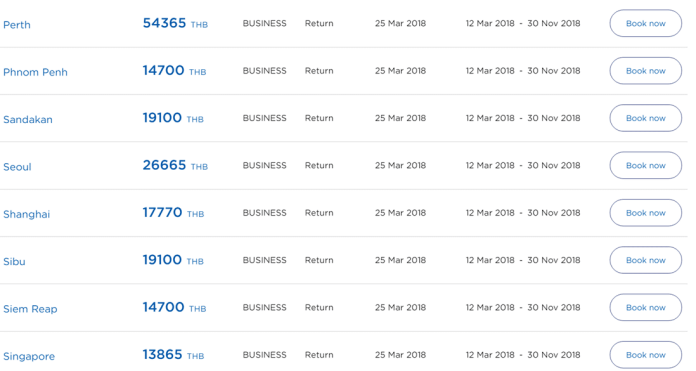Open the Phnom Penh destination link
Image resolution: width=696 pixels, height=371 pixels.
(36, 72)
